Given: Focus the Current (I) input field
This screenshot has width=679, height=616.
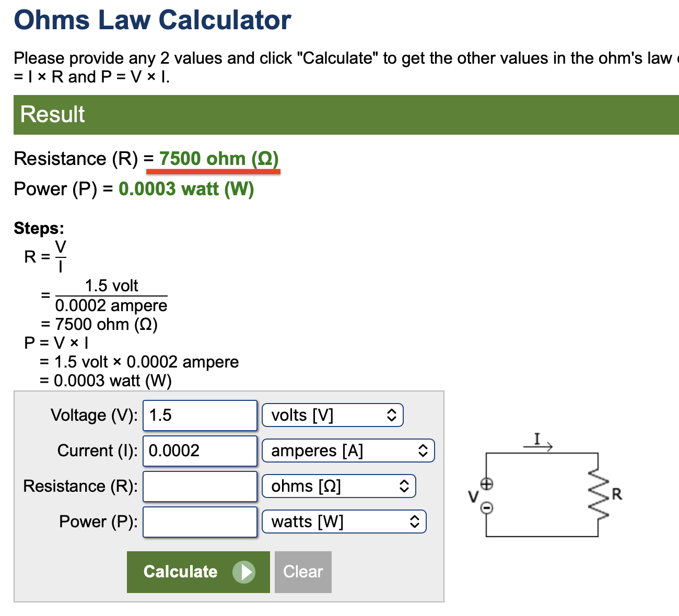Looking at the screenshot, I should coord(200,451).
